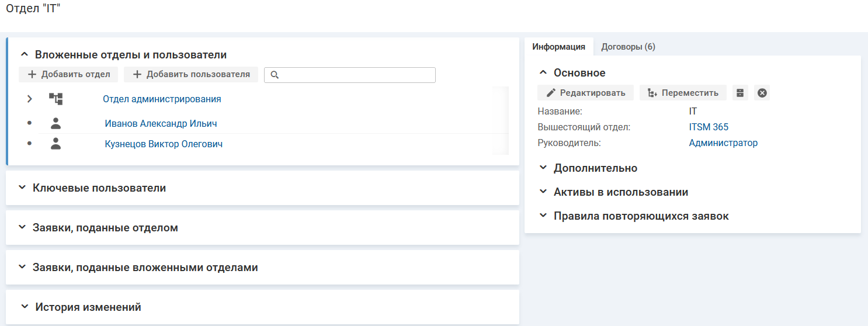Click the department hierarchy icon beside Отдел администрирования
Screen dimensions: 868x326
coord(55,99)
